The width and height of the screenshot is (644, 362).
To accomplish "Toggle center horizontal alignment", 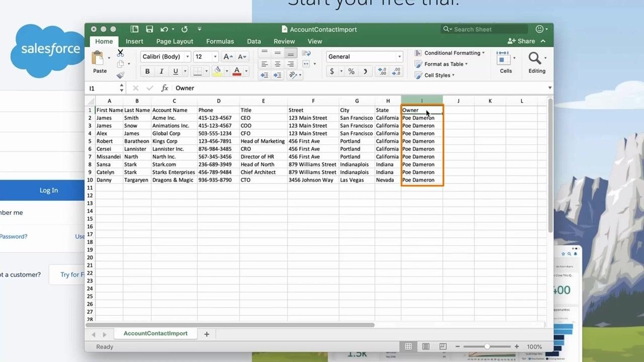I will [x=277, y=64].
